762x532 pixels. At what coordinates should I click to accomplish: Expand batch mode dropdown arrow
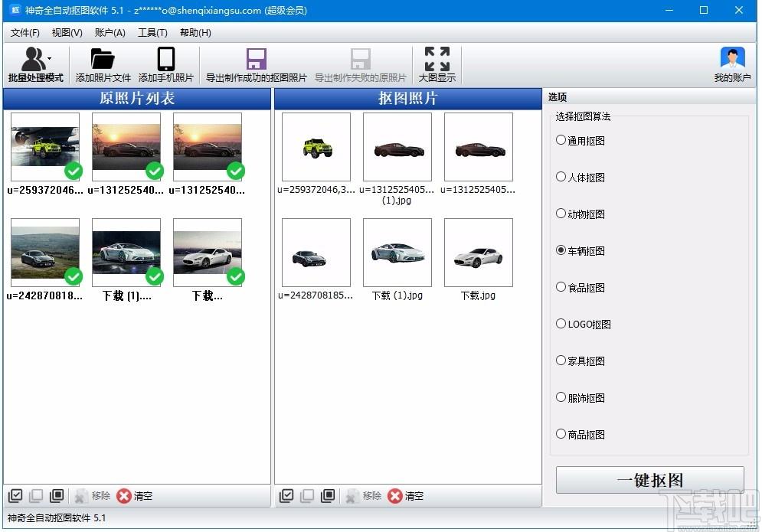(x=50, y=59)
